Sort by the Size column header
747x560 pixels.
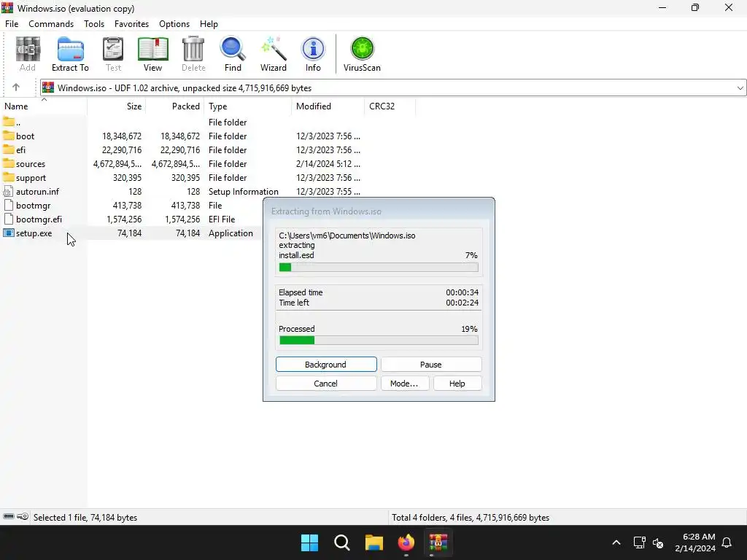(x=116, y=106)
